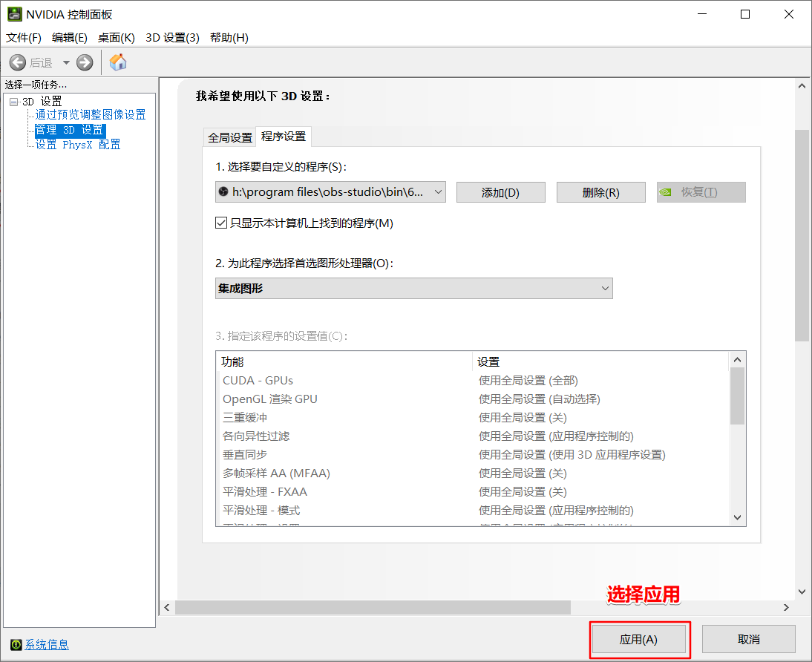Screen dimensions: 812x662
Task: Toggle 只显示本计算机上找到的程序 checkbox
Action: point(221,223)
